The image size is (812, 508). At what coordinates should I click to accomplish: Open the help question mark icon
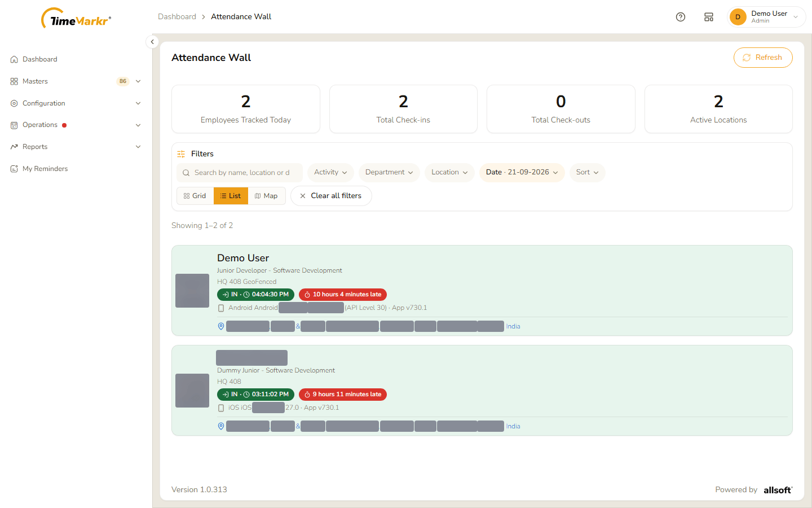coord(681,17)
